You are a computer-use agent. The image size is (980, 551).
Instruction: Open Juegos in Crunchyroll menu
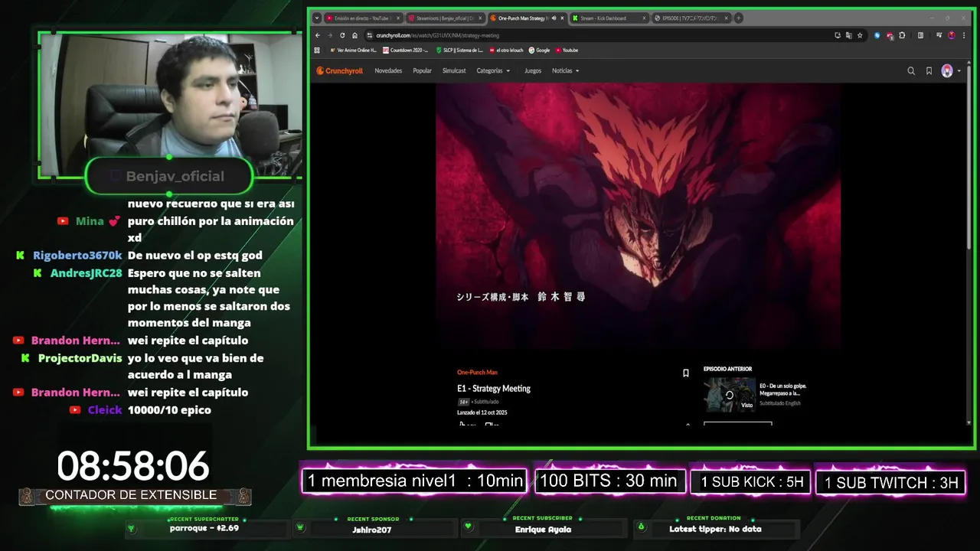tap(533, 71)
